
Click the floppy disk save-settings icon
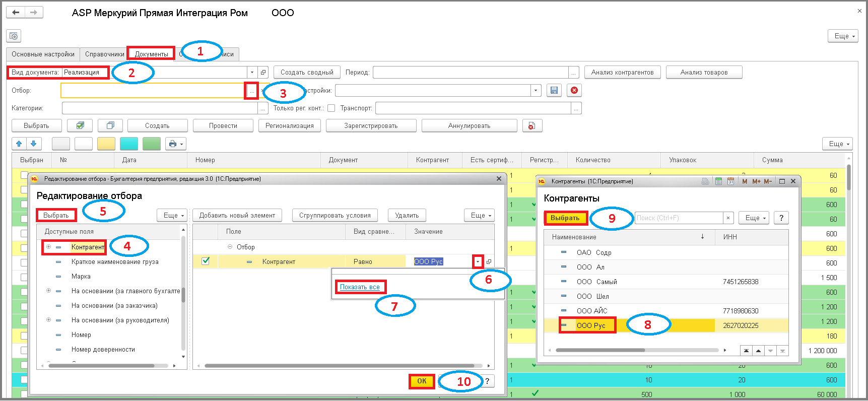[554, 90]
